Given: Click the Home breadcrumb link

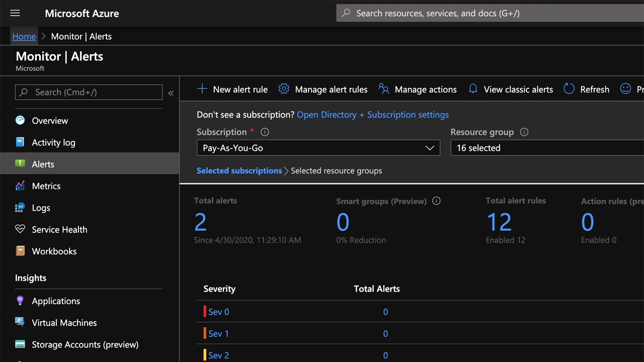Looking at the screenshot, I should [x=24, y=36].
